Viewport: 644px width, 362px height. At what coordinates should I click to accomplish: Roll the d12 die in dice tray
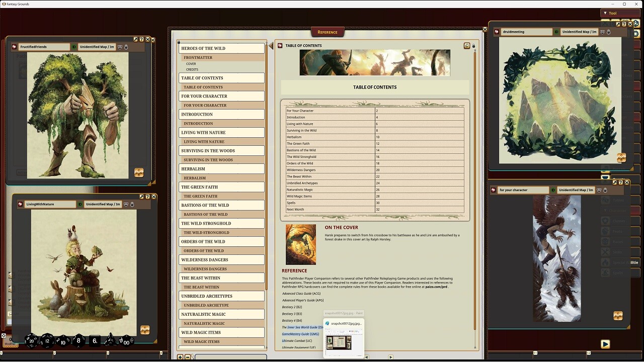47,341
